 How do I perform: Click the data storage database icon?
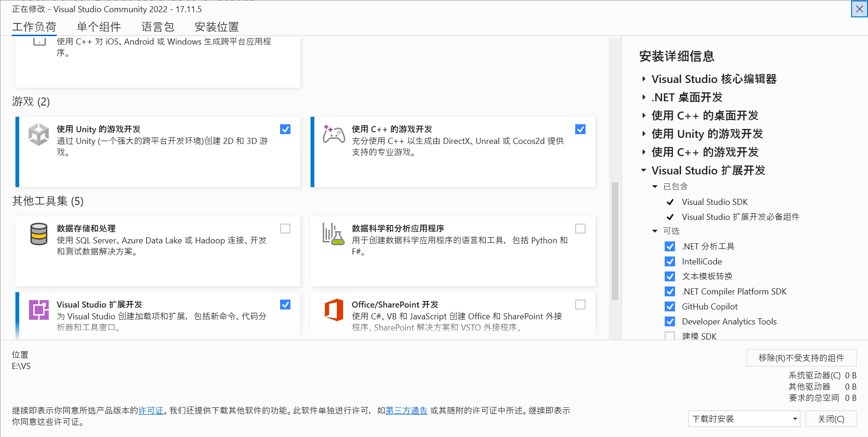point(39,234)
